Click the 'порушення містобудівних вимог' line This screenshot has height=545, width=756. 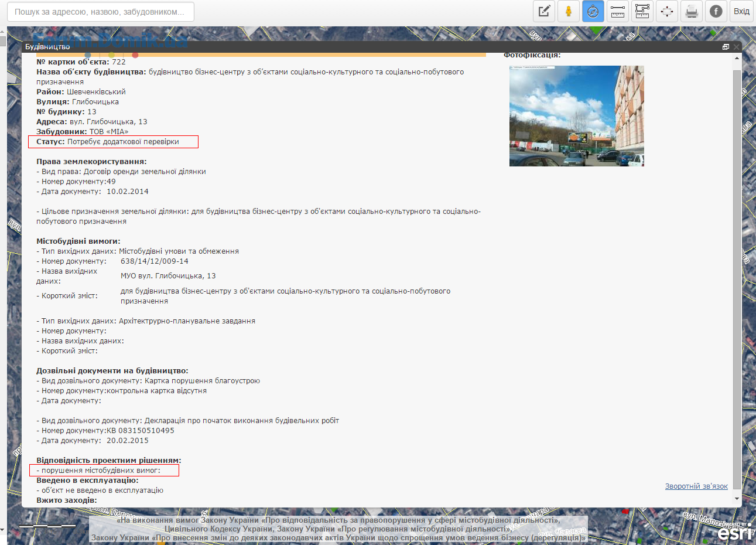(x=98, y=471)
